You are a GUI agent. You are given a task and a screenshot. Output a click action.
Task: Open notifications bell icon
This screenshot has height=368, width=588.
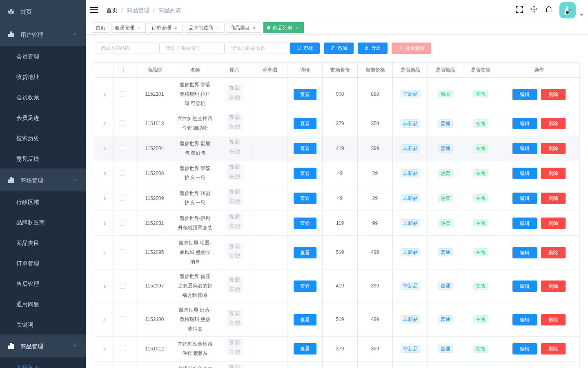[x=549, y=9]
